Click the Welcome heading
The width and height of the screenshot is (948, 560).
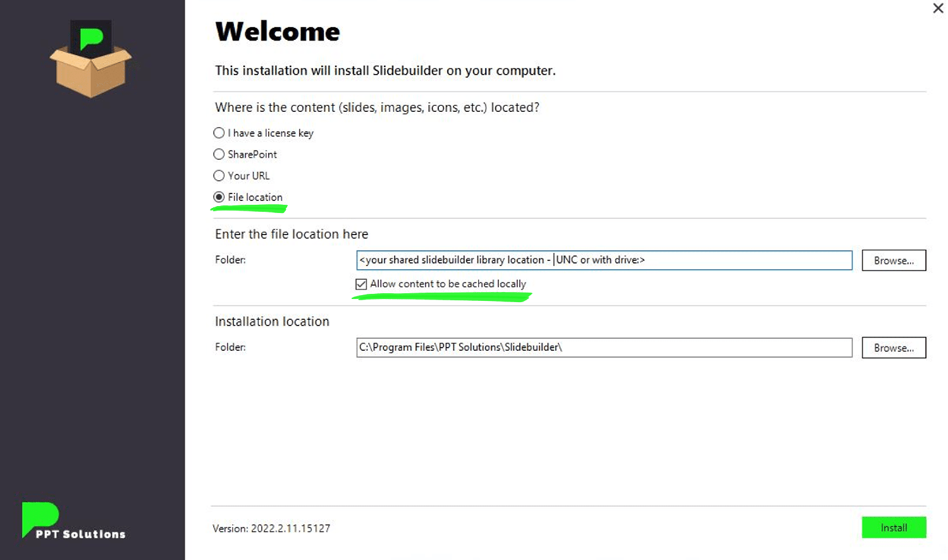[277, 32]
